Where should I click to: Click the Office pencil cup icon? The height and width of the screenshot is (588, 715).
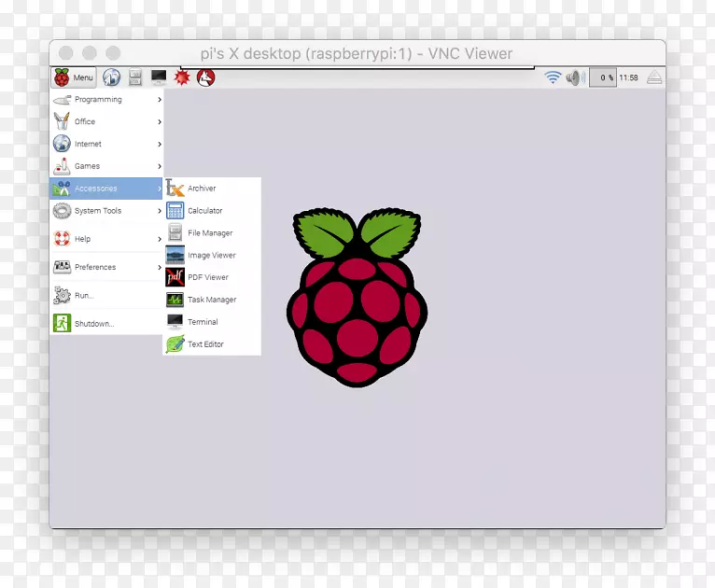click(62, 121)
